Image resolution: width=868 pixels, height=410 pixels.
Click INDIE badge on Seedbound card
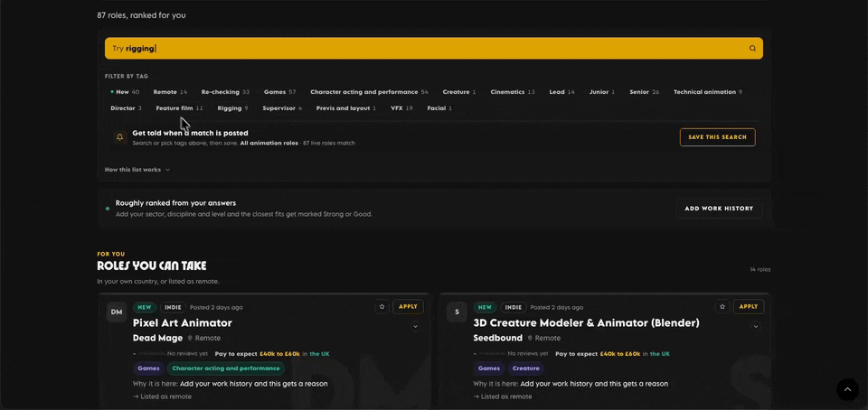(514, 307)
